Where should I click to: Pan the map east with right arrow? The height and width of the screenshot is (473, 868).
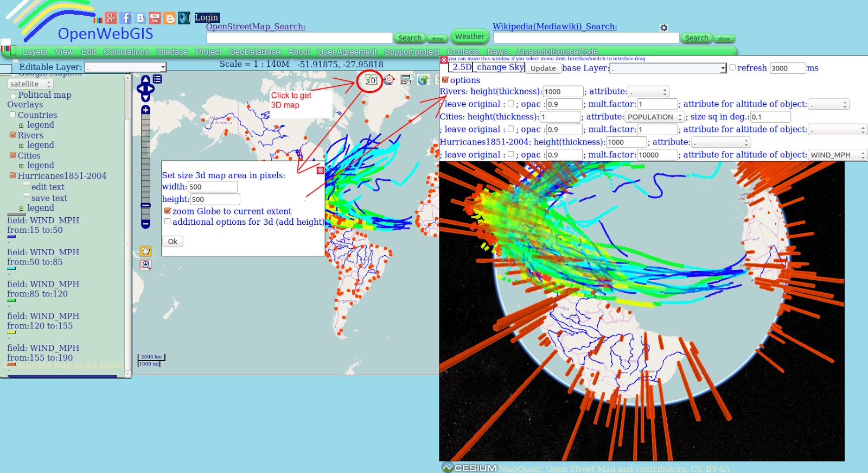tap(151, 89)
